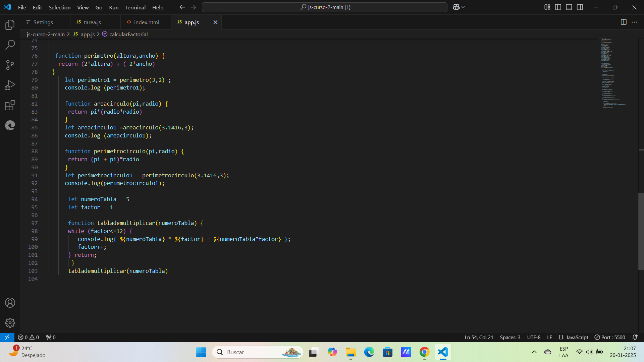644x362 pixels.
Task: Click the Remote indicator icon bottom-left
Action: (7, 337)
